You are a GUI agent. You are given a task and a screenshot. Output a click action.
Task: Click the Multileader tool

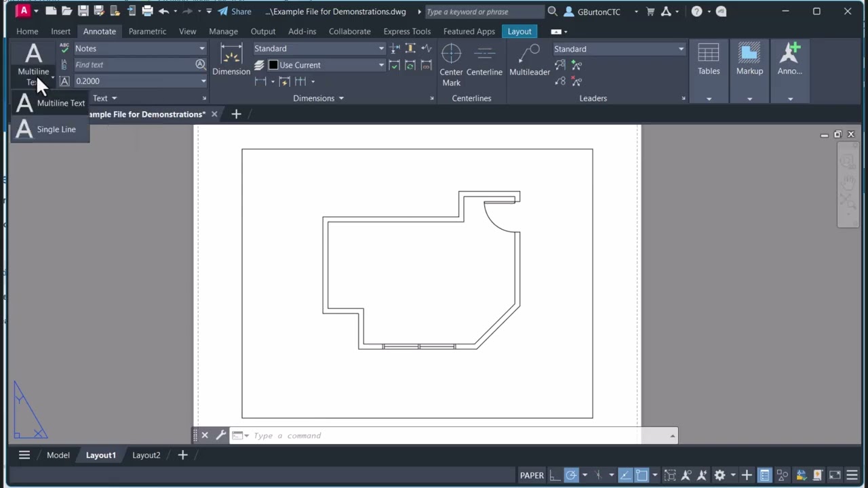pos(530,60)
